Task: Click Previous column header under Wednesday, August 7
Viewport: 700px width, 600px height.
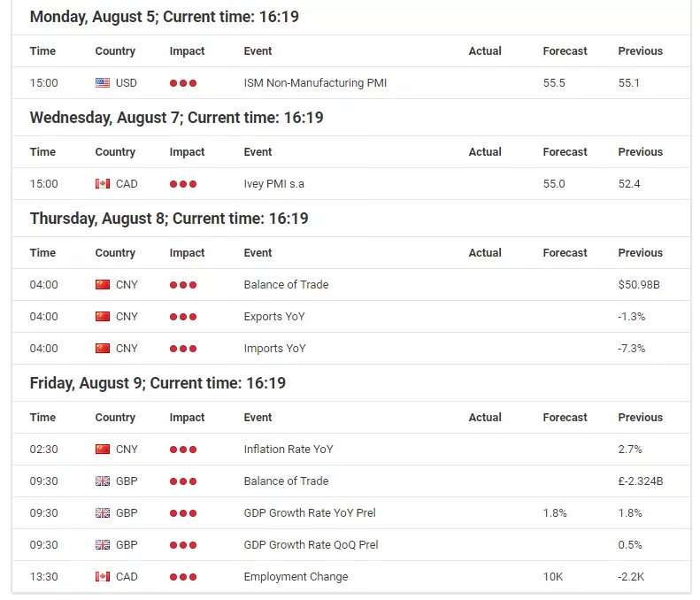Action: (640, 152)
